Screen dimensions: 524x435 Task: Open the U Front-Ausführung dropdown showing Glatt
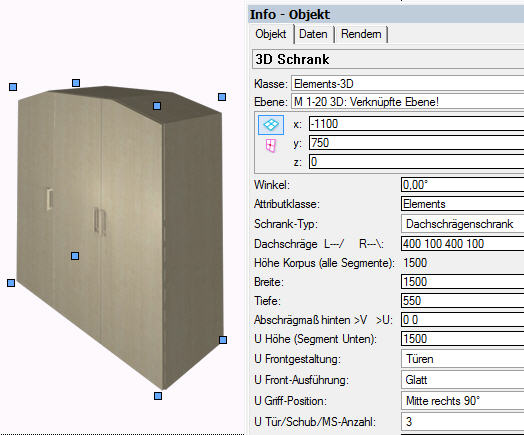coord(463,380)
